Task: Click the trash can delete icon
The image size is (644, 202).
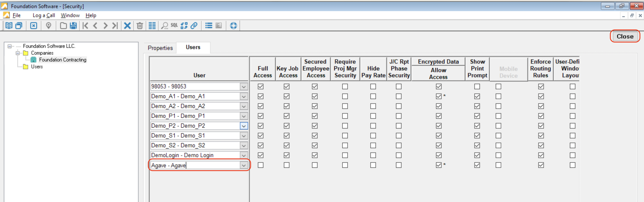Action: click(140, 26)
